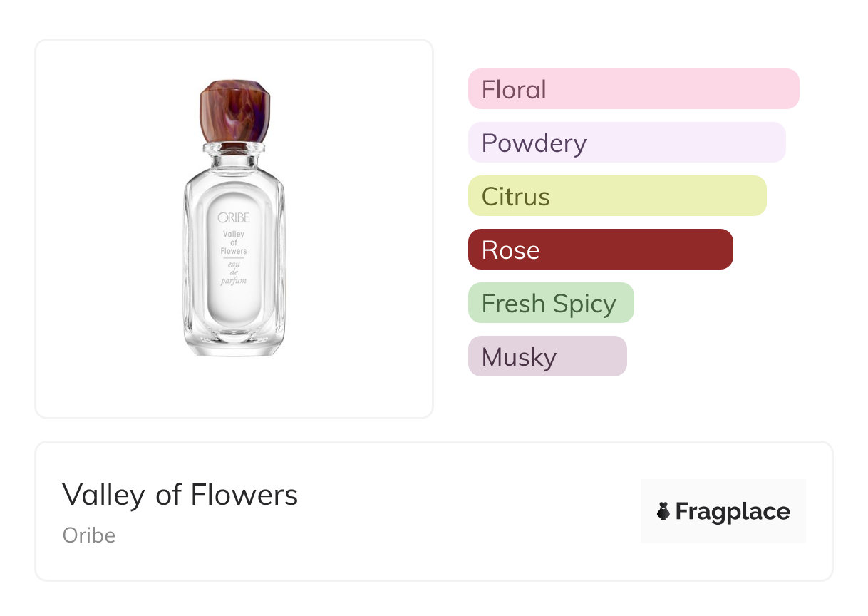Click the ORIBE text on bottle label

(234, 218)
